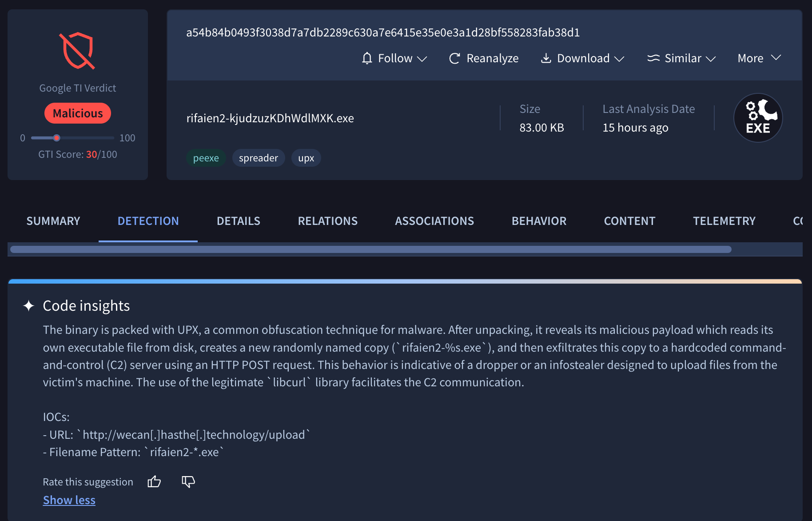812x521 pixels.
Task: Go to the RELATIONS tab
Action: tap(328, 221)
